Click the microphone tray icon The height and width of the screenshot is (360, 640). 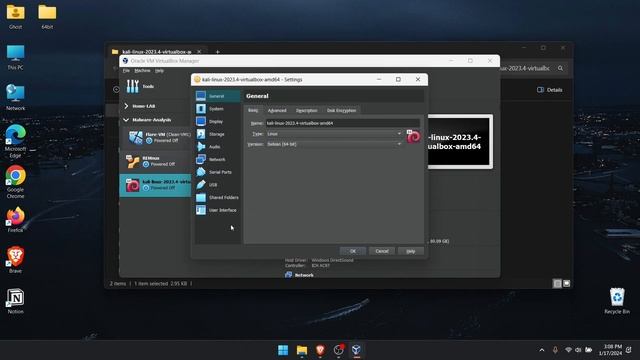pos(555,350)
